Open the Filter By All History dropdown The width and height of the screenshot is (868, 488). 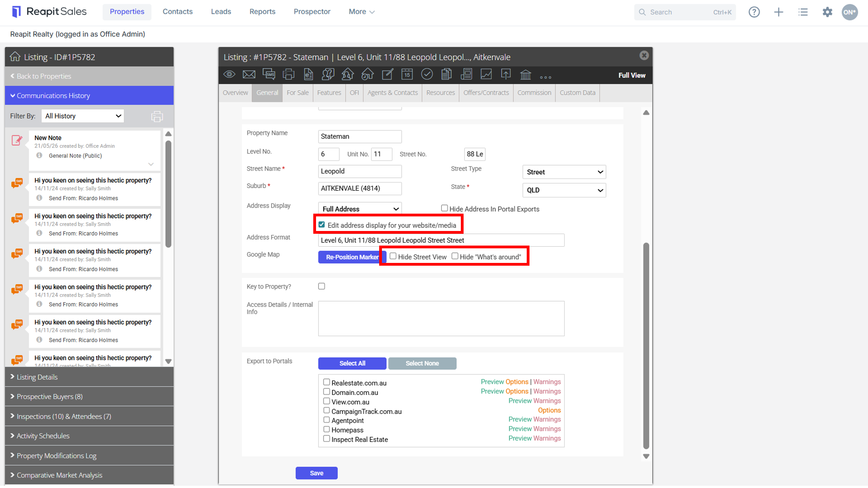click(x=82, y=116)
